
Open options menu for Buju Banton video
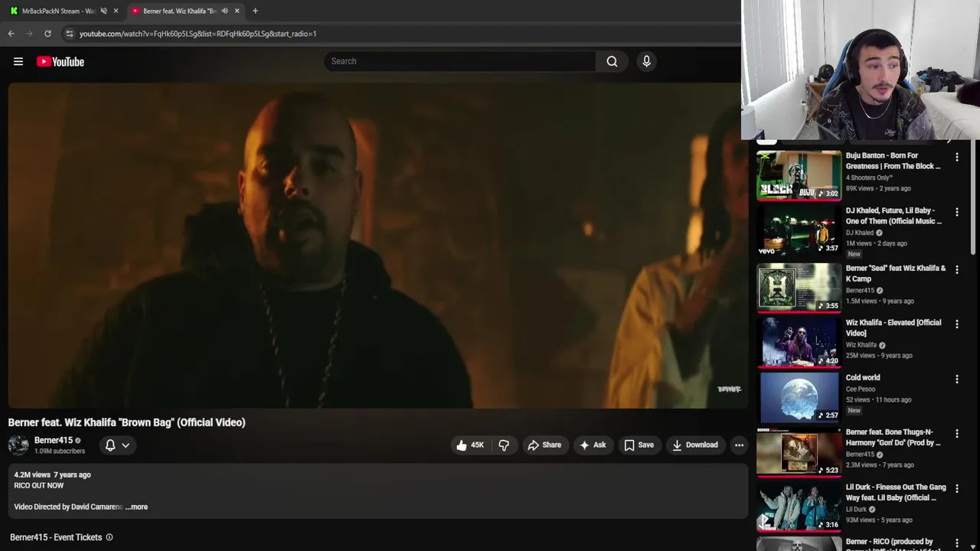[x=956, y=157]
